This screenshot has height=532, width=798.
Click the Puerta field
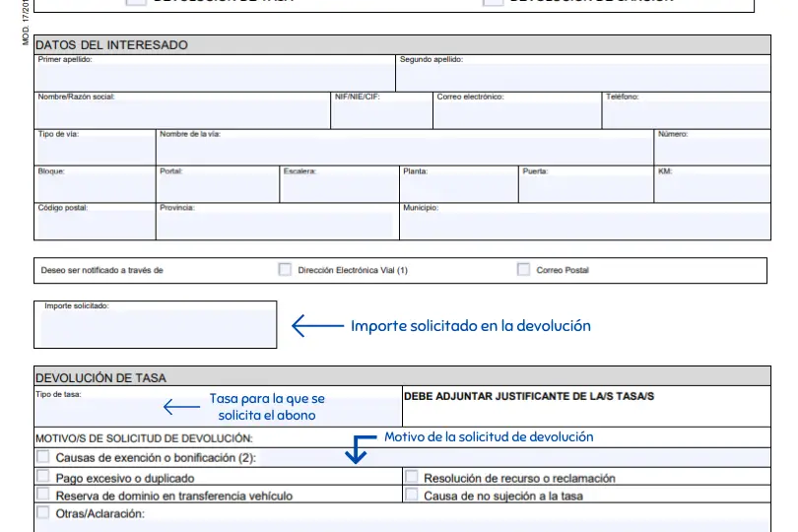pyautogui.click(x=586, y=188)
